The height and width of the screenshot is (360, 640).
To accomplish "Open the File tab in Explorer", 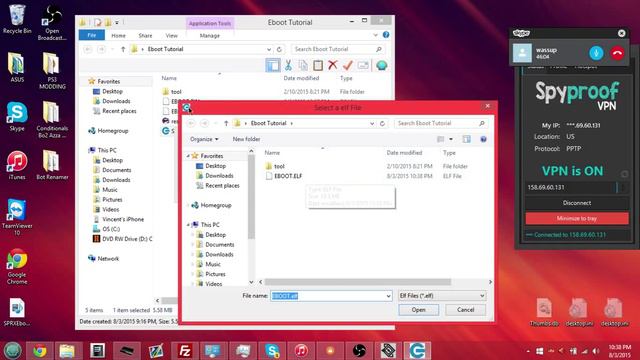I will click(92, 36).
